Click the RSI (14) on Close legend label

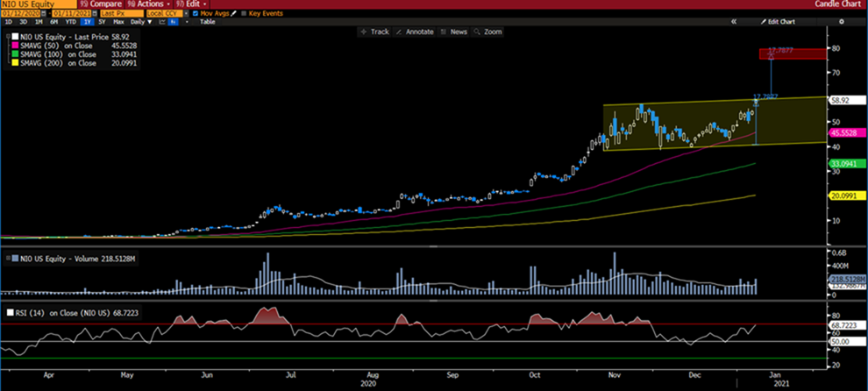[77, 313]
